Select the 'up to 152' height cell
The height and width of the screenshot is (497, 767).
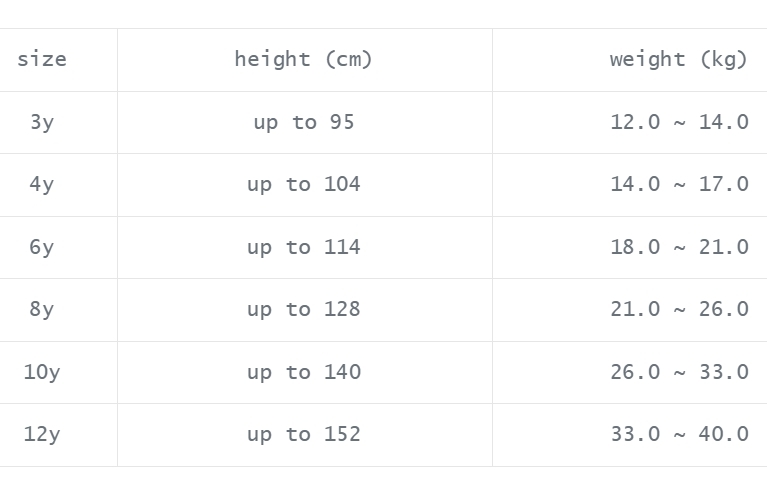coord(303,434)
